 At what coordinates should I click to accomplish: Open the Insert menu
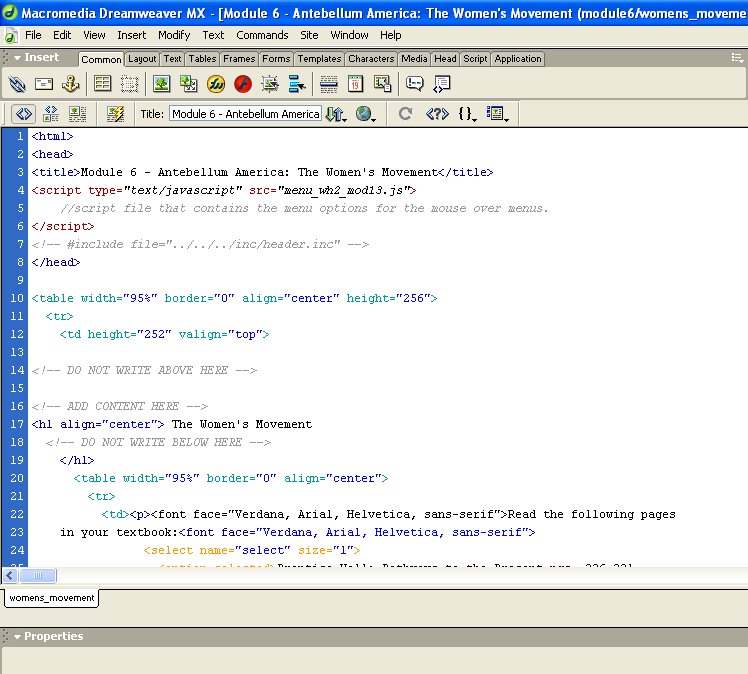(132, 35)
